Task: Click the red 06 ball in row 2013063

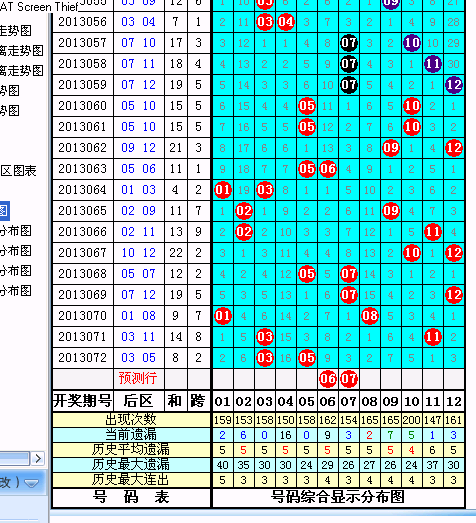Action: 328,169
